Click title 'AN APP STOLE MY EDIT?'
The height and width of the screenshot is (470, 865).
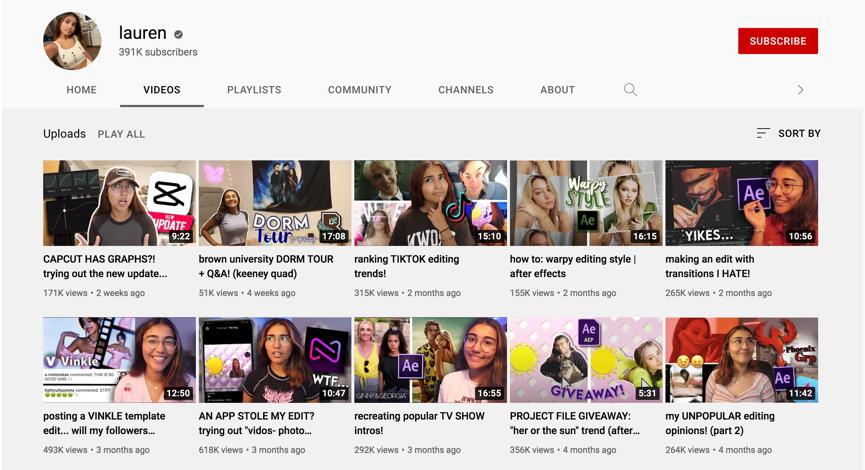(257, 423)
